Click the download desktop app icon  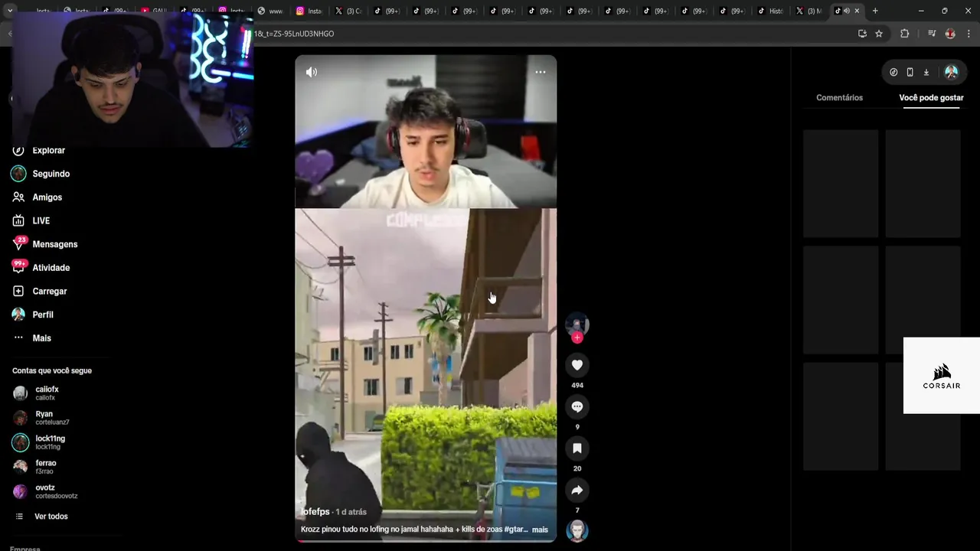tap(926, 72)
